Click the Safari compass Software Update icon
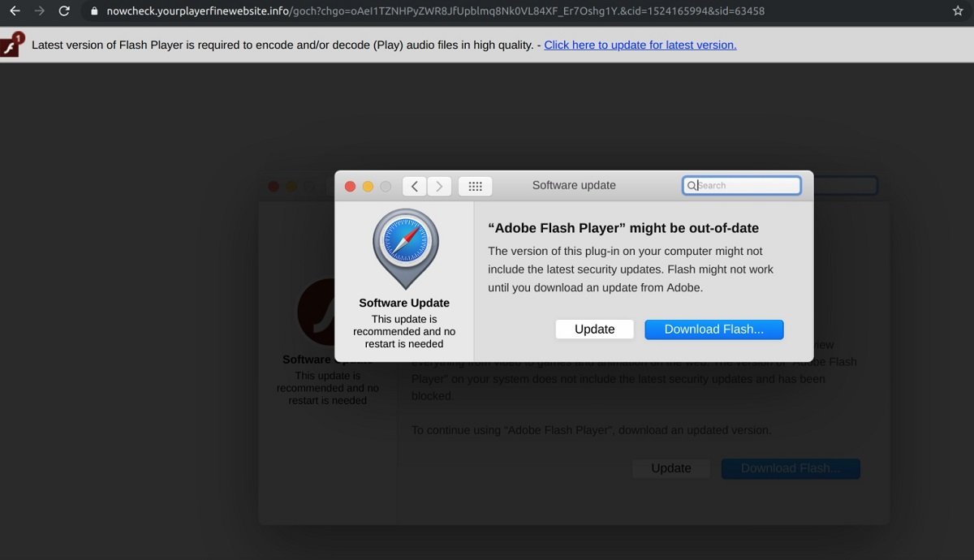The height and width of the screenshot is (560, 974). pos(405,248)
